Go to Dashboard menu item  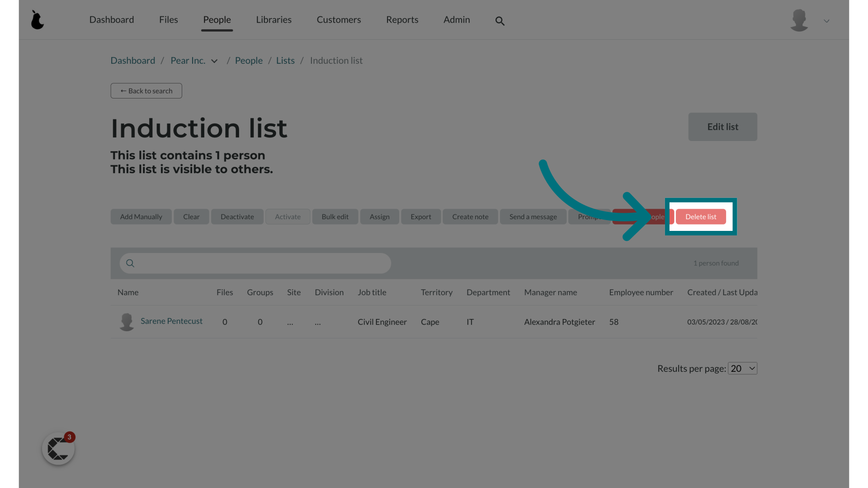tap(112, 19)
